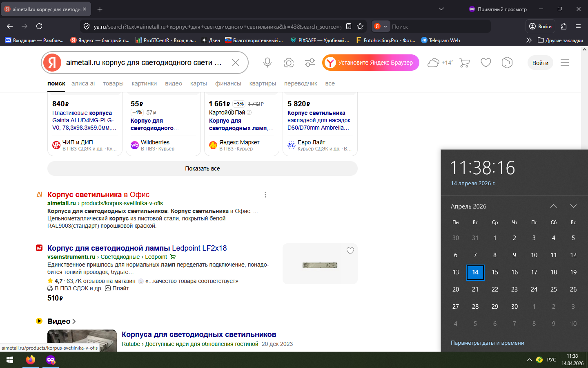588x368 pixels.
Task: Open image search camera icon
Action: 289,63
